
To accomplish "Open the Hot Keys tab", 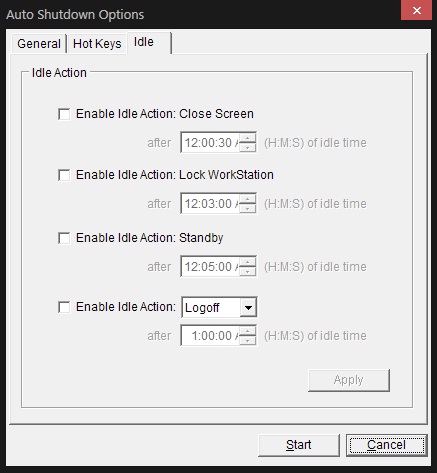I will tap(97, 44).
